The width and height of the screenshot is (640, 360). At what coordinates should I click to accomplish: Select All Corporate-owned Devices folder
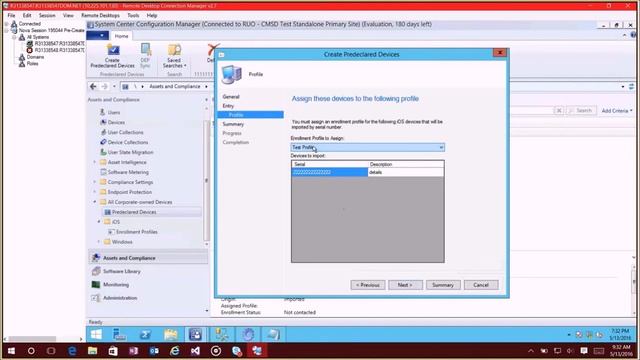pos(140,202)
